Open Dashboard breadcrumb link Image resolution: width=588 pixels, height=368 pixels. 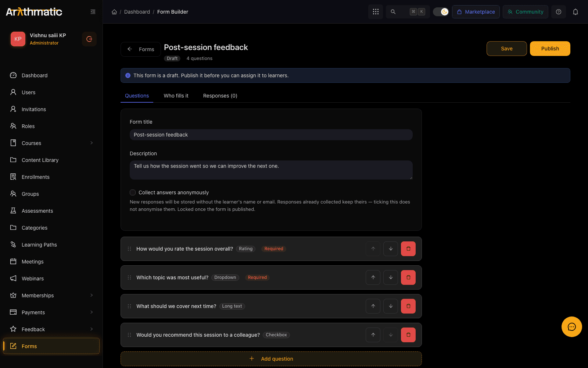[137, 12]
